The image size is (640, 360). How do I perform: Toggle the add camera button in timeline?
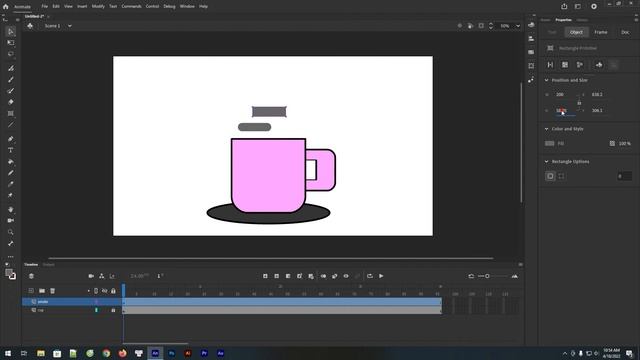[91, 276]
